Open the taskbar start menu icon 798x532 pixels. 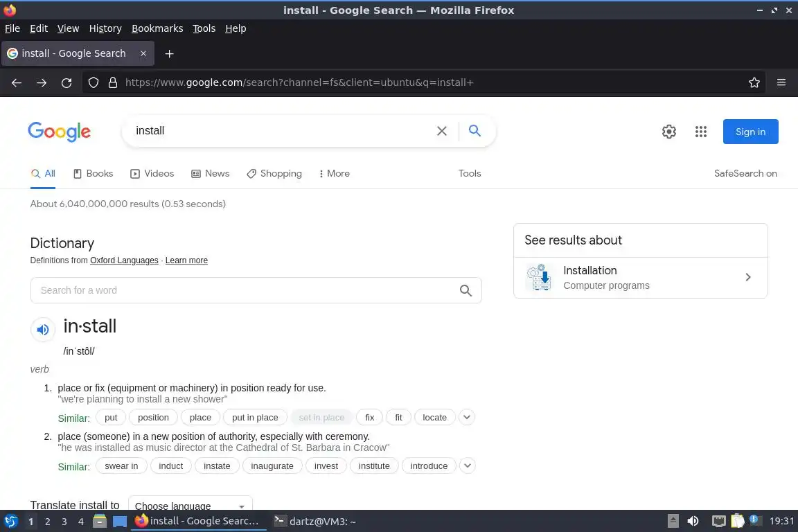(10, 522)
